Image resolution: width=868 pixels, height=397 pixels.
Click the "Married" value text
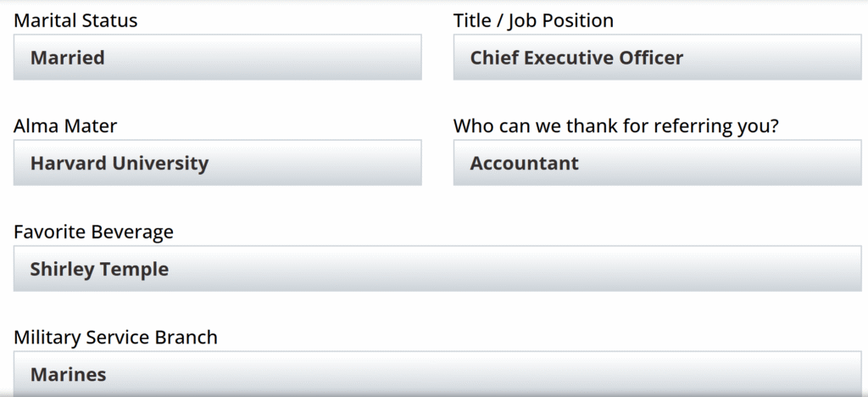click(68, 58)
